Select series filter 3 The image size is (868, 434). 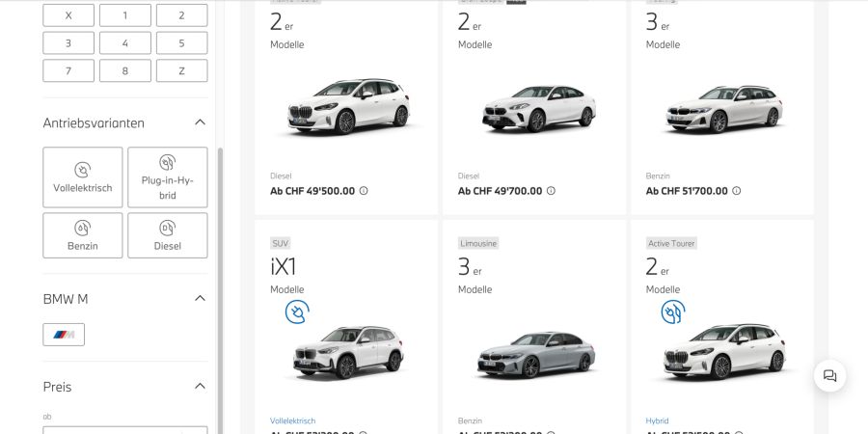(x=68, y=43)
